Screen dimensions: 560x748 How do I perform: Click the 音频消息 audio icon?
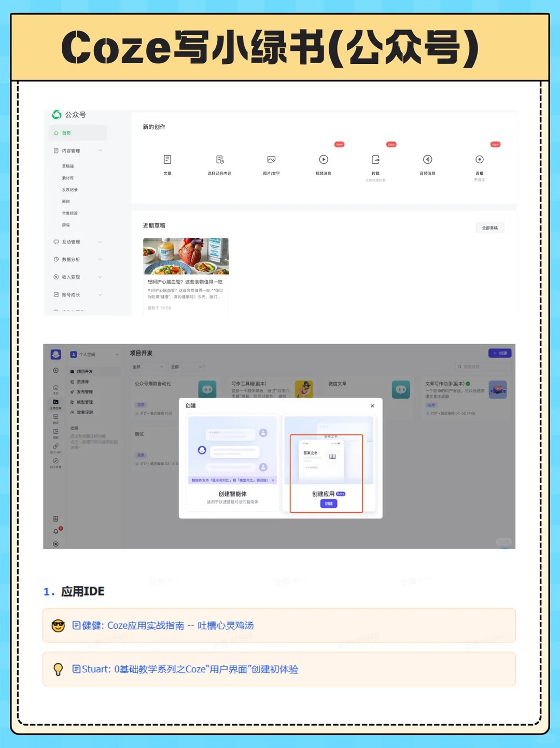[427, 159]
